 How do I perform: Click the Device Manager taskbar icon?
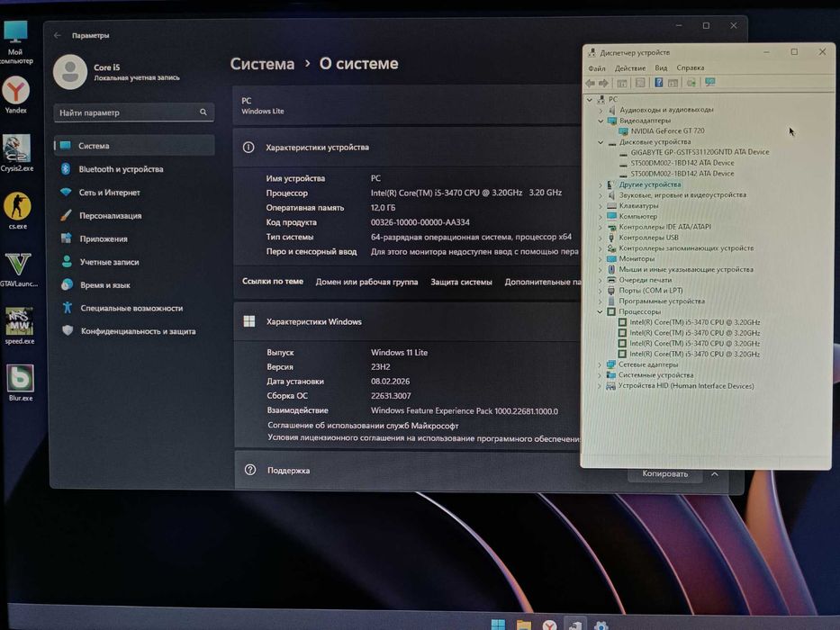point(574,625)
